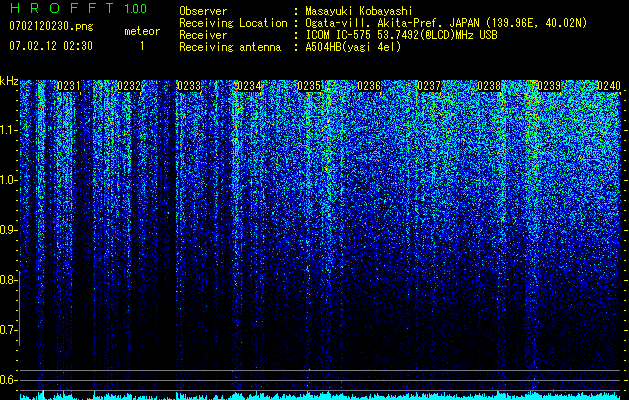
Task: Click the 0240 time marker
Action: coord(609,86)
